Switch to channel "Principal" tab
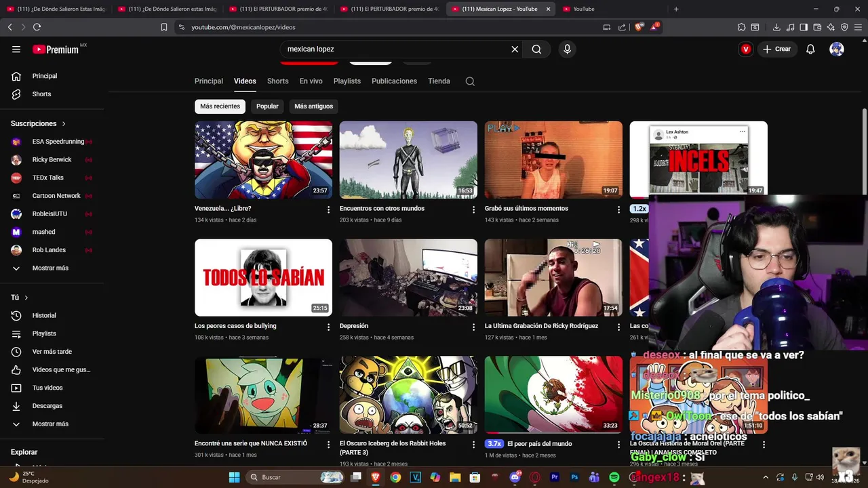The image size is (868, 488). pos(209,81)
